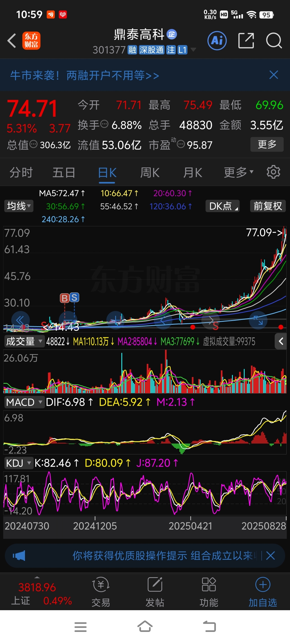Expand the 更多 chart period dropdown

[239, 173]
